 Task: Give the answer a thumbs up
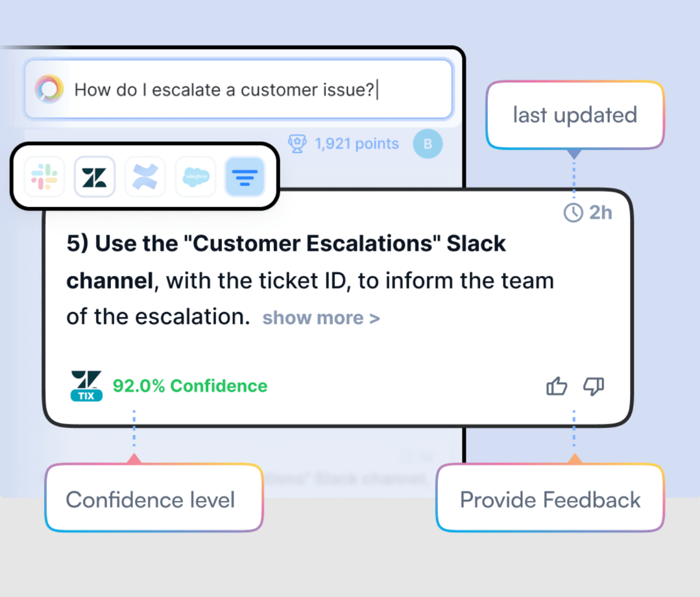point(557,387)
